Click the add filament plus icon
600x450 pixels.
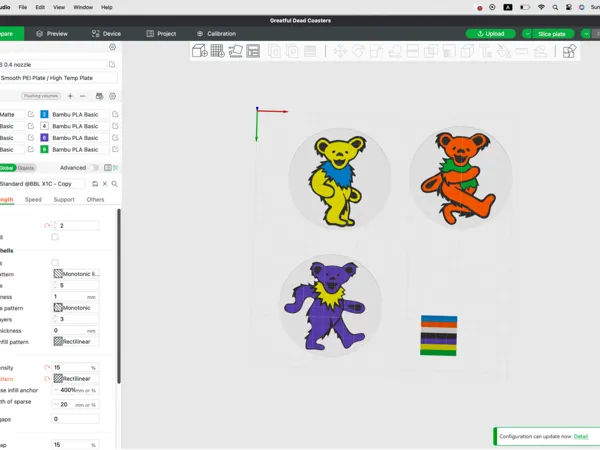click(x=70, y=96)
